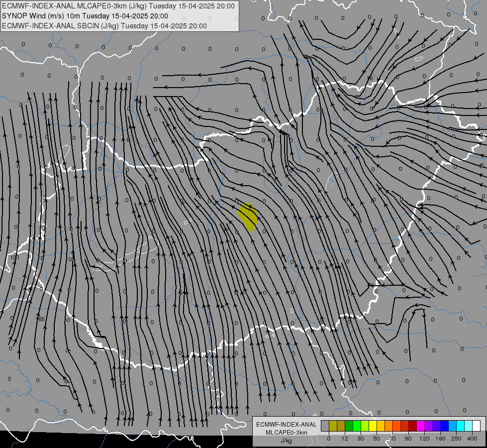Click the 90 label under the legend

408,439
